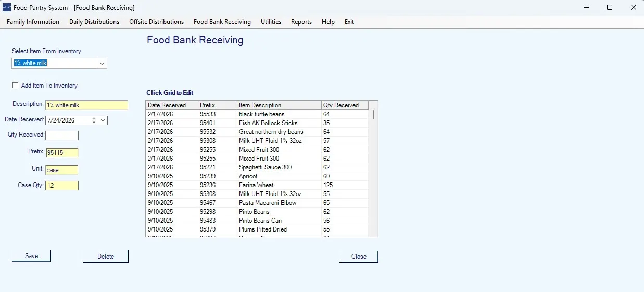The width and height of the screenshot is (644, 292).
Task: Click the date cell for Apricot
Action: (x=172, y=176)
